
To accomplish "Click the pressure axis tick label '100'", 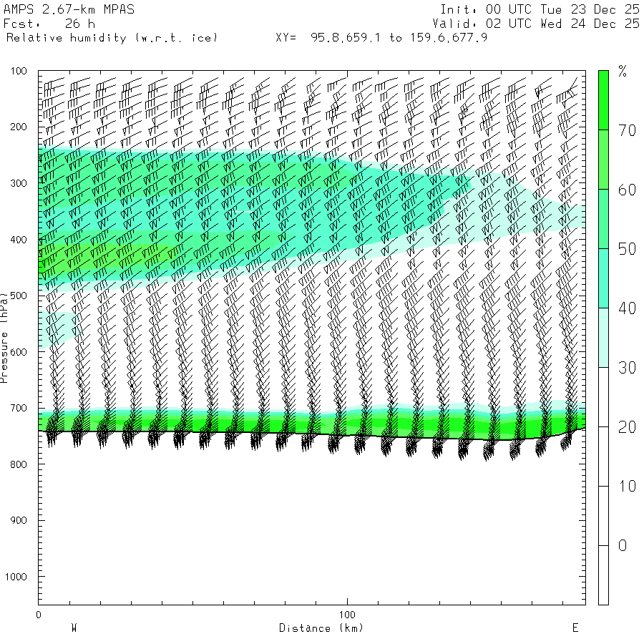I will pos(19,71).
